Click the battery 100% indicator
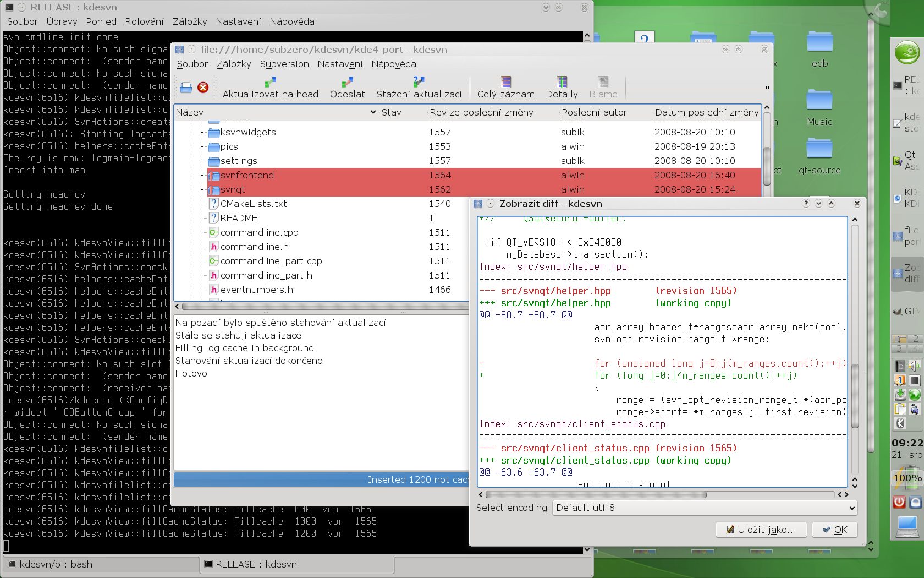The height and width of the screenshot is (578, 924). coord(908,478)
